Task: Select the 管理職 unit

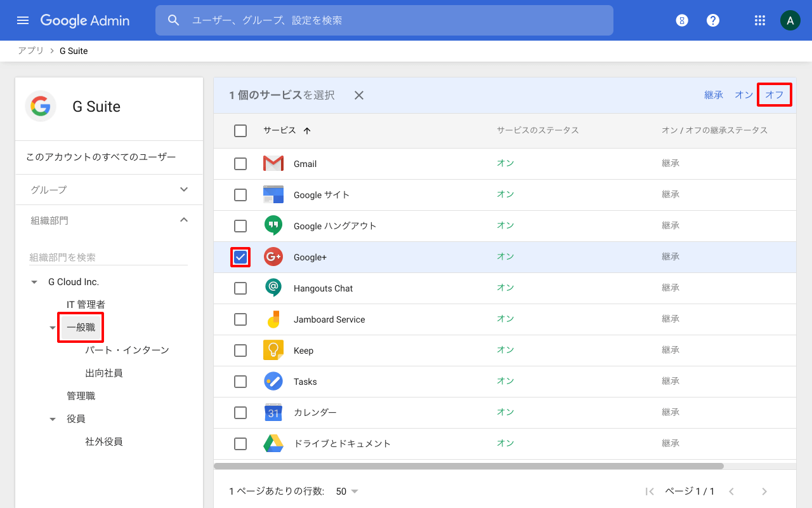Action: [81, 396]
